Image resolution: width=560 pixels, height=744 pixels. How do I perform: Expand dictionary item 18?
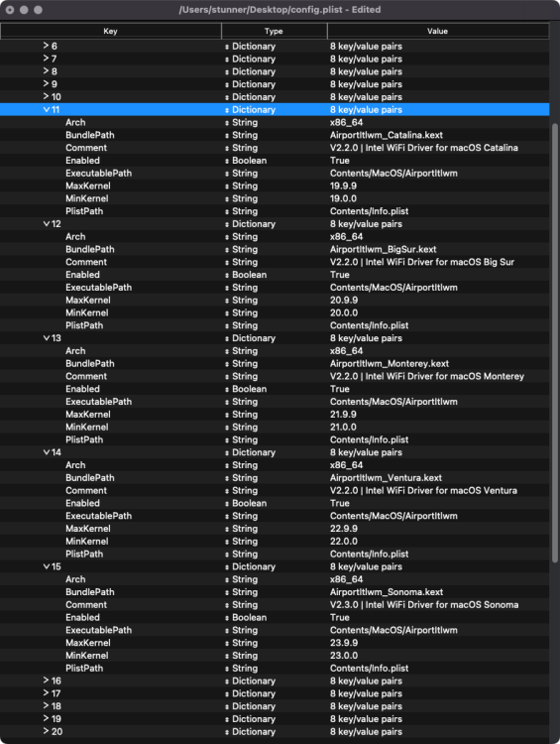pos(46,706)
